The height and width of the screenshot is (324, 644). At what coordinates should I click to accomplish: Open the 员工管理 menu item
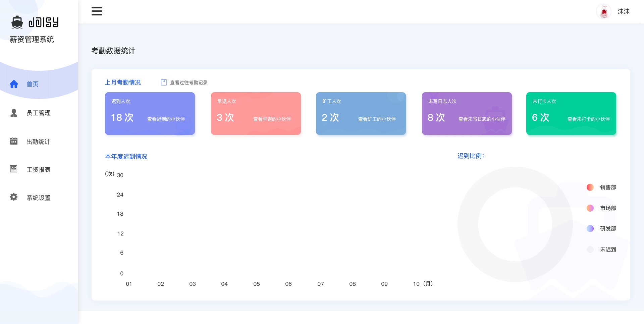tap(39, 113)
